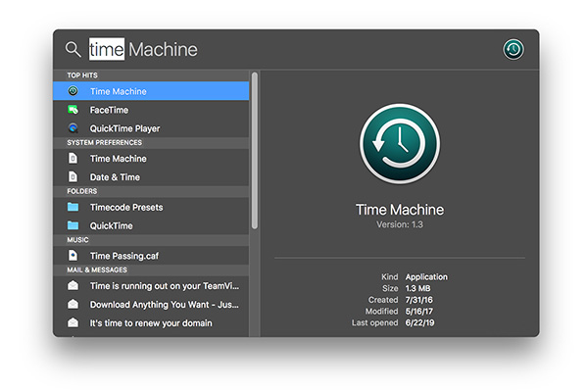This screenshot has height=392, width=588.
Task: Click the large Time Machine preview icon
Action: point(400,144)
